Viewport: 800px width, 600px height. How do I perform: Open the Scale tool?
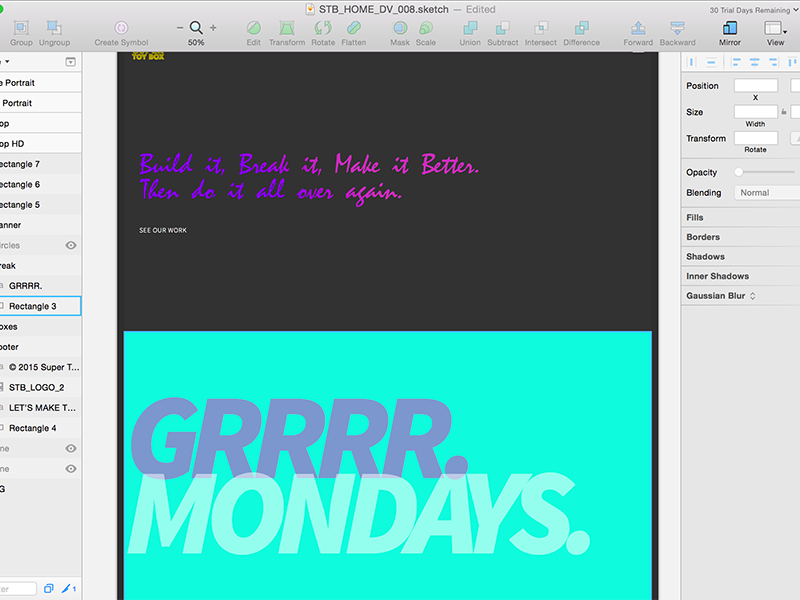(x=426, y=33)
